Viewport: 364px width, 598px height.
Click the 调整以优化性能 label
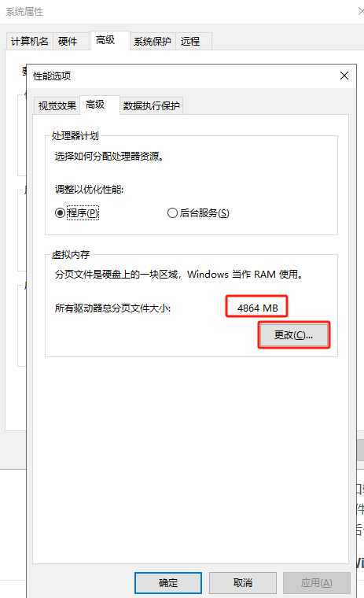coord(89,189)
